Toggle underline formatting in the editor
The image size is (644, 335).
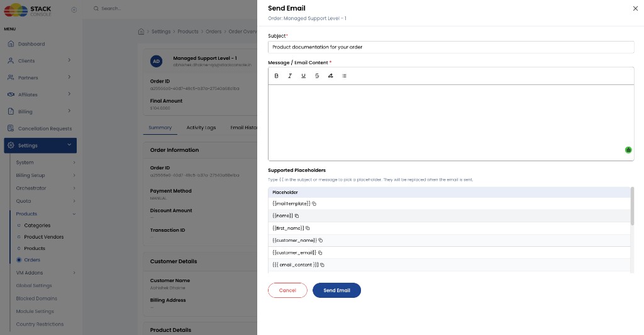click(x=304, y=76)
